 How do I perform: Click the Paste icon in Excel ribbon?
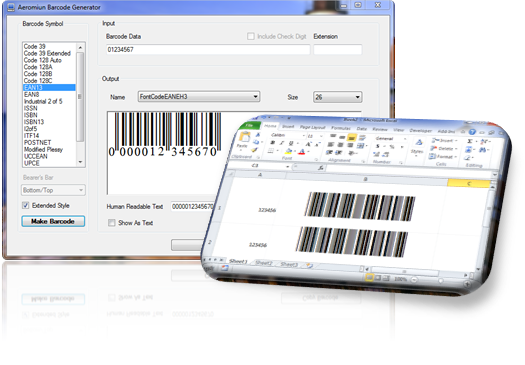(244, 137)
